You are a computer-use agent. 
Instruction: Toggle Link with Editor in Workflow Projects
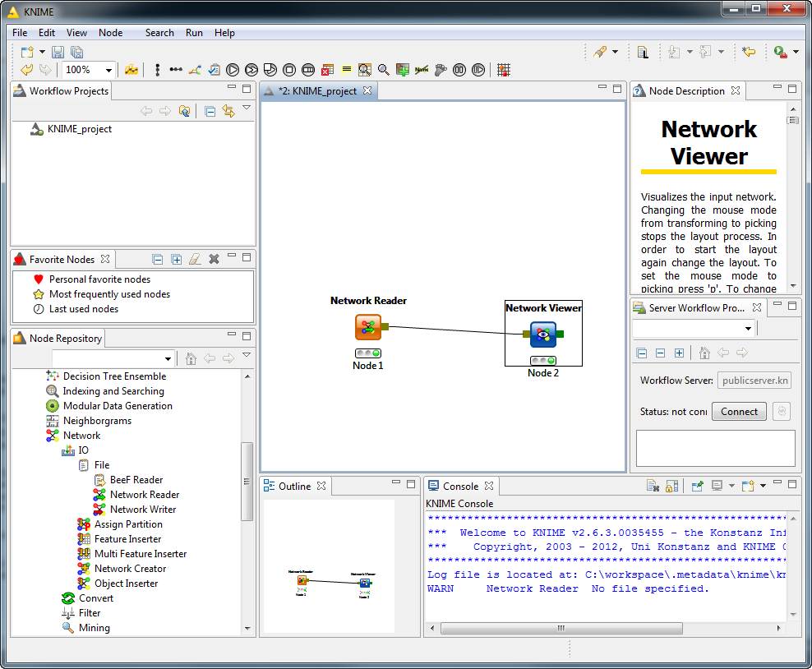point(228,111)
